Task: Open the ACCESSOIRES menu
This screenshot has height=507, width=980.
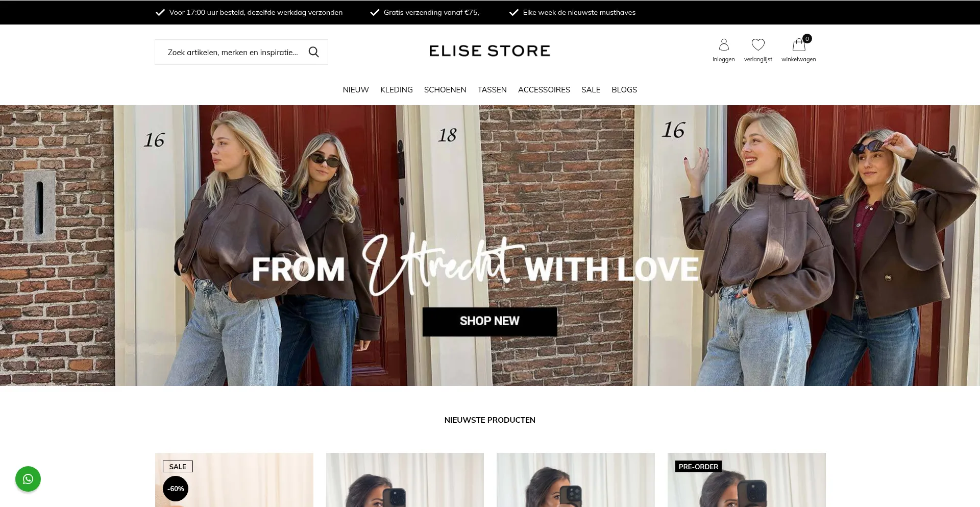Action: [x=544, y=90]
